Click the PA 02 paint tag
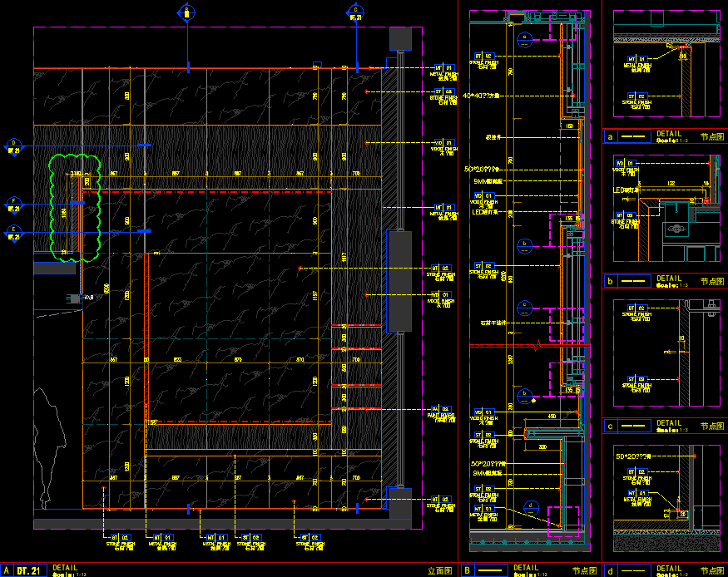The width and height of the screenshot is (728, 577). (441, 410)
